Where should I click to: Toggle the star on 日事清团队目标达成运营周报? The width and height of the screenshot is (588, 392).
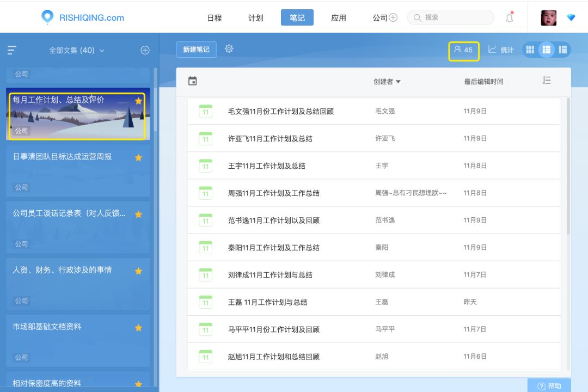point(138,157)
